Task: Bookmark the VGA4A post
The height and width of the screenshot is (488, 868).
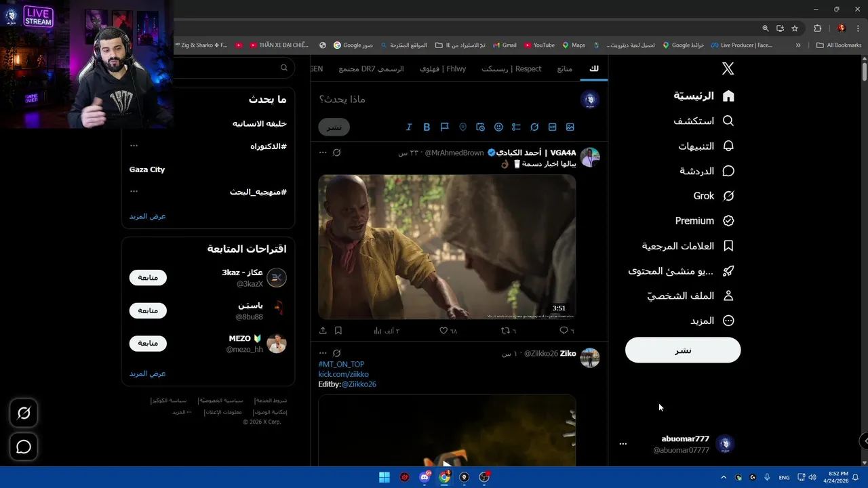Action: 338,331
